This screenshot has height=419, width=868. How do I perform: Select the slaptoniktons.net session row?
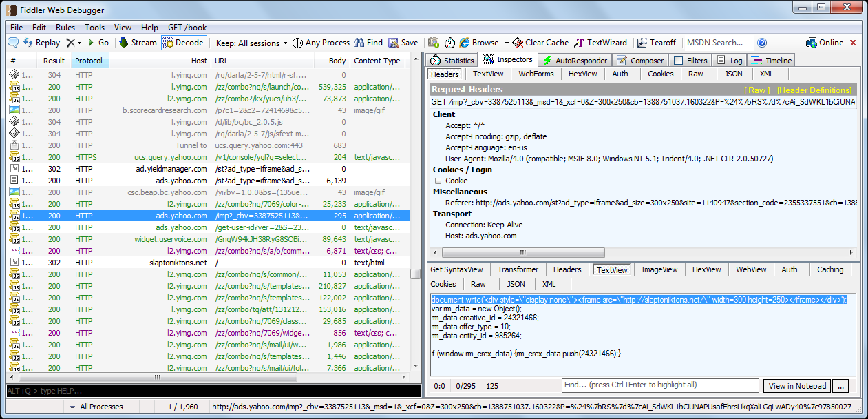[x=208, y=263]
